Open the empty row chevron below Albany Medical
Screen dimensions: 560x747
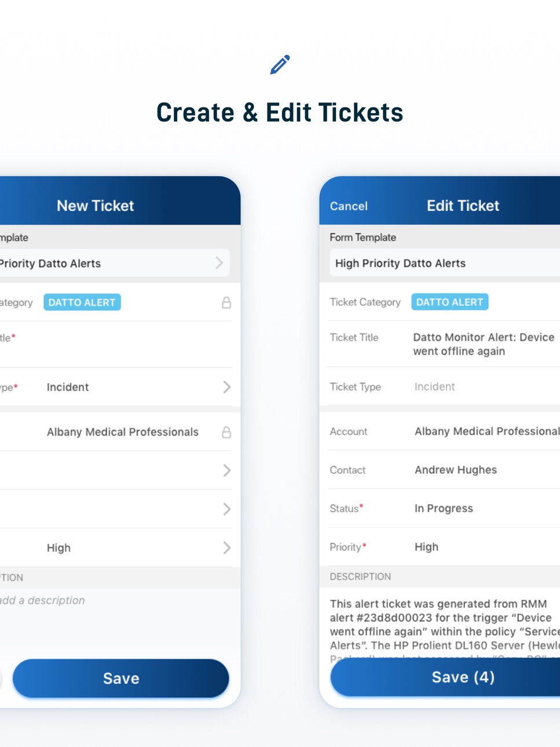tap(227, 470)
